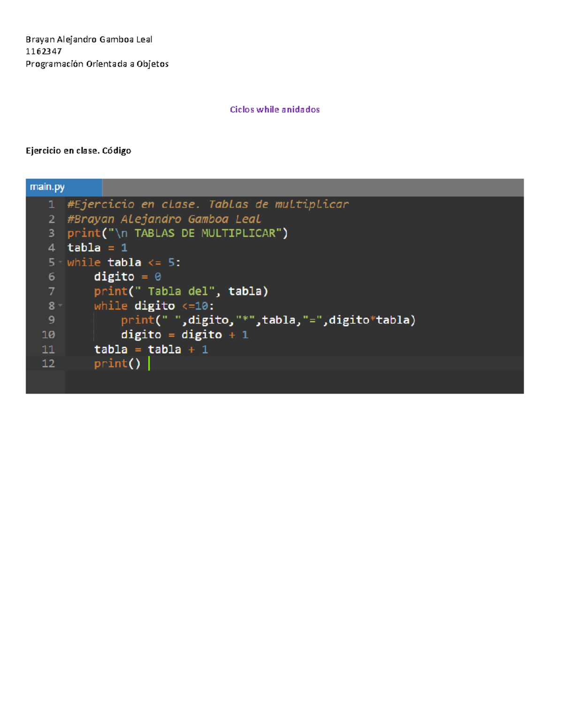Click the print statement on line 7
Image resolution: width=563 pixels, height=728 pixels.
click(182, 291)
